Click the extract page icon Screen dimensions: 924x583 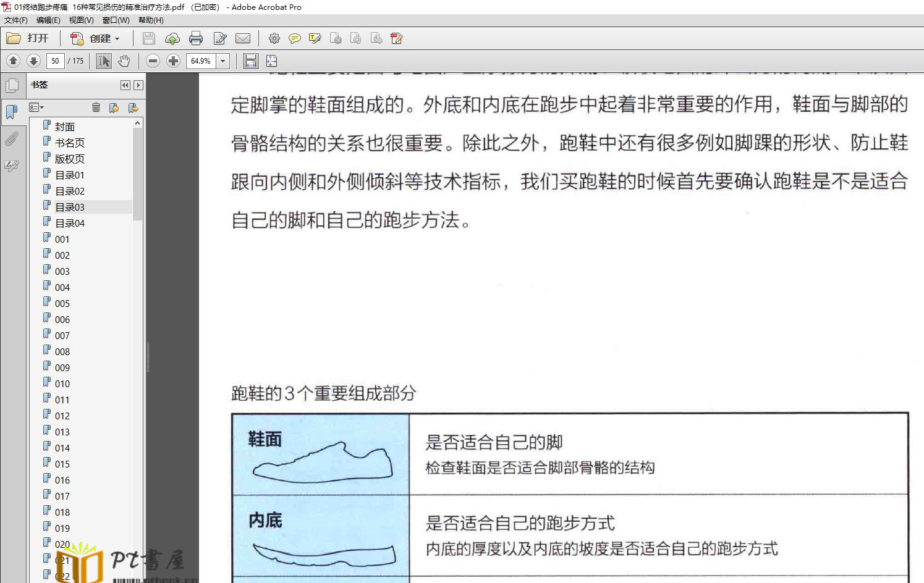coord(376,38)
